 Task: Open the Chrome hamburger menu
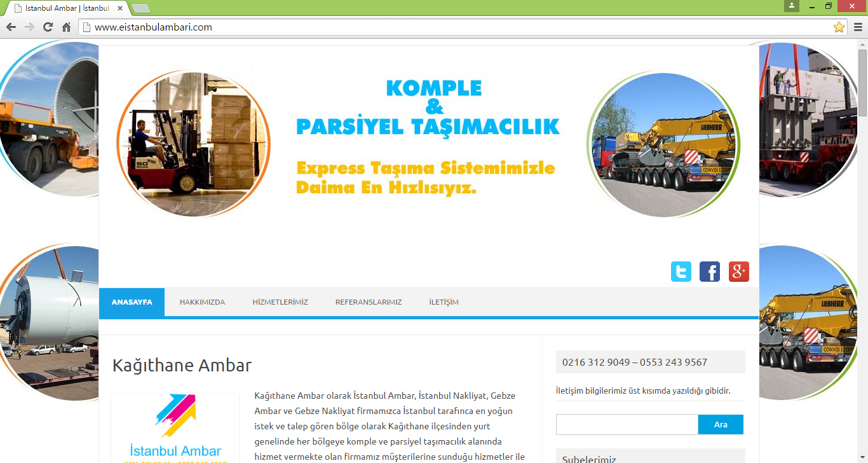point(858,27)
